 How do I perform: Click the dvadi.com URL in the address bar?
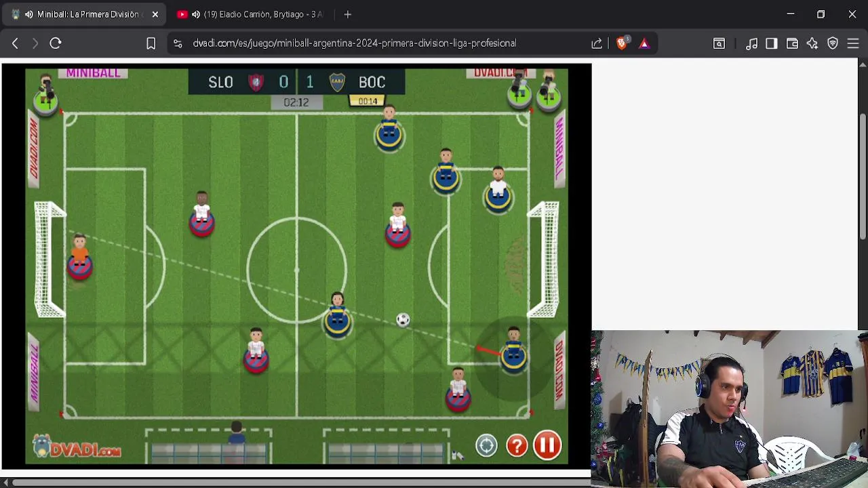355,43
